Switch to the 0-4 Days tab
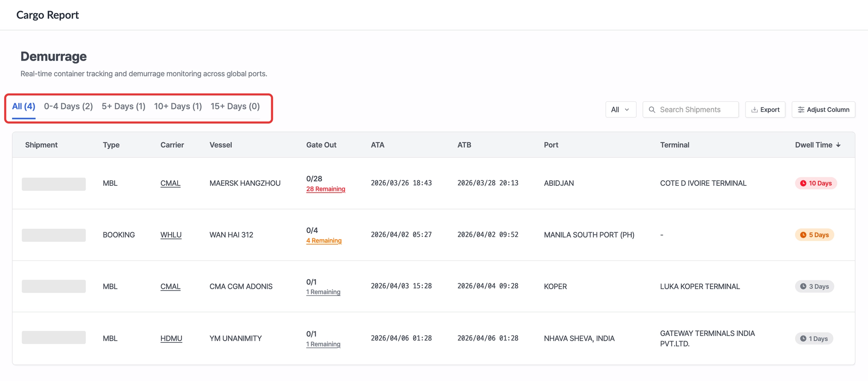 68,106
